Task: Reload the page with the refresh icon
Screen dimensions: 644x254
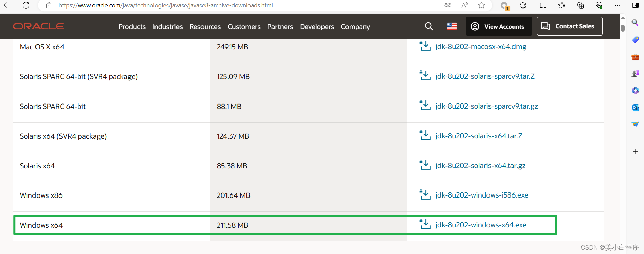Action: point(26,5)
